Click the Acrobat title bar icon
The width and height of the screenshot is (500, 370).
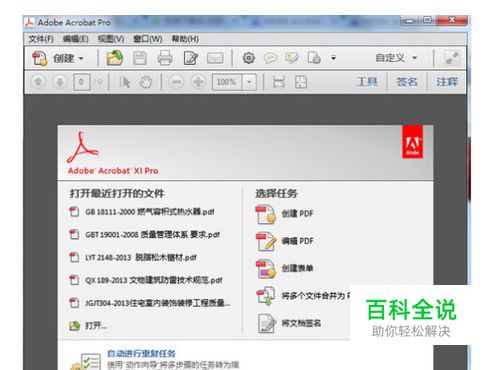[x=30, y=22]
